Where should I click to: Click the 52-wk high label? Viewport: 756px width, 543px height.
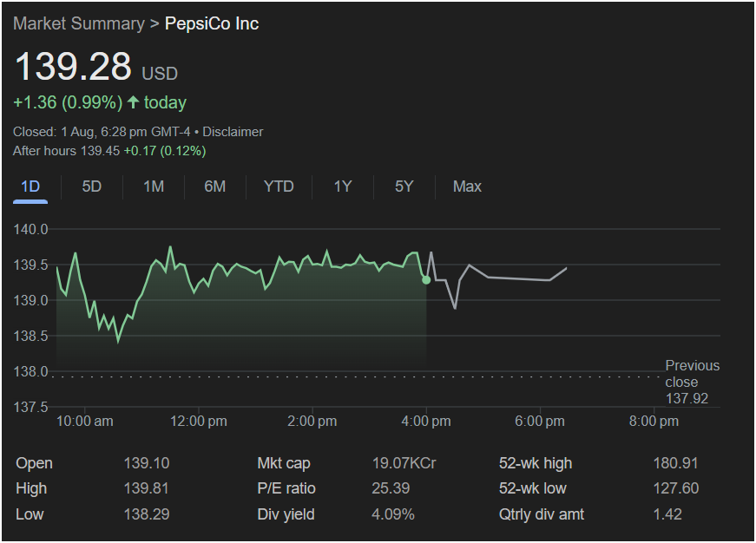(x=536, y=463)
